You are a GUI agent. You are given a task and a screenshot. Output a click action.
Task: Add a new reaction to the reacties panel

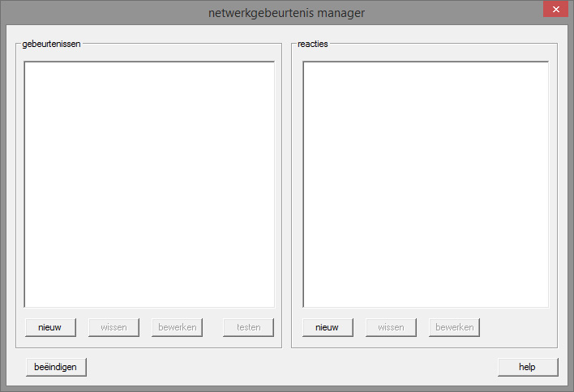point(328,327)
